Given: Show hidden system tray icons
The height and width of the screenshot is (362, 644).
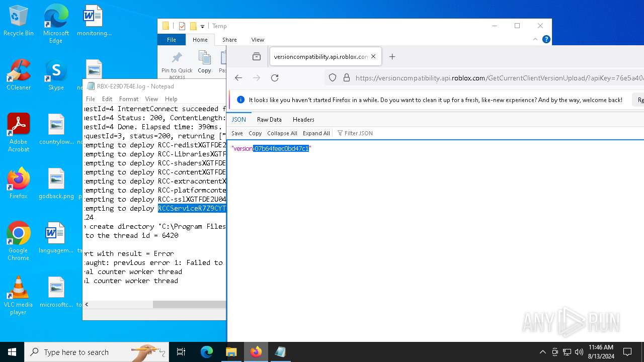Looking at the screenshot, I should point(542,352).
